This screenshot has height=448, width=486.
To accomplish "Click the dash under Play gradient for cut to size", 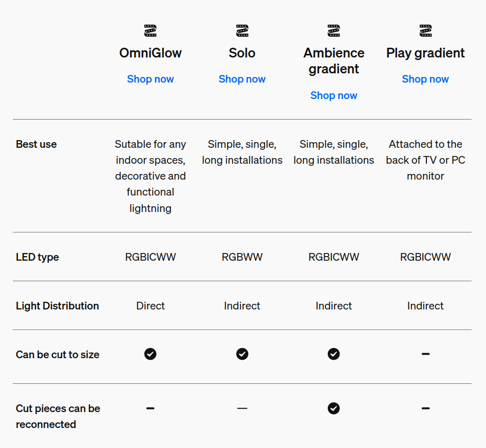I will coord(425,354).
